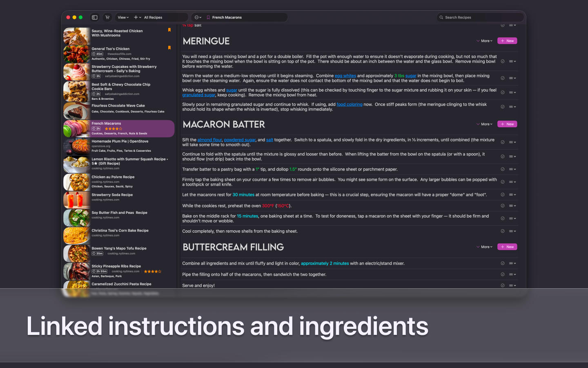Check off 'While the cookies rest' preheat step

coord(503,206)
